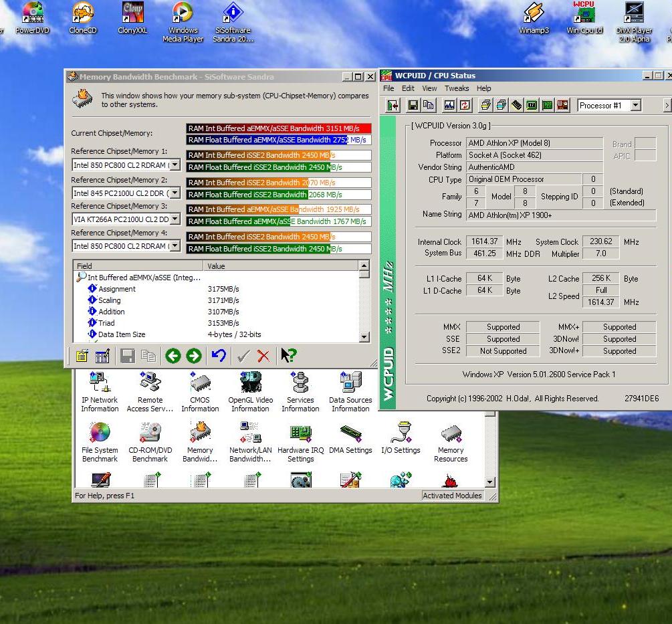672x624 pixels.
Task: Click the floppy disk save icon in WCPUID
Action: coord(413,105)
